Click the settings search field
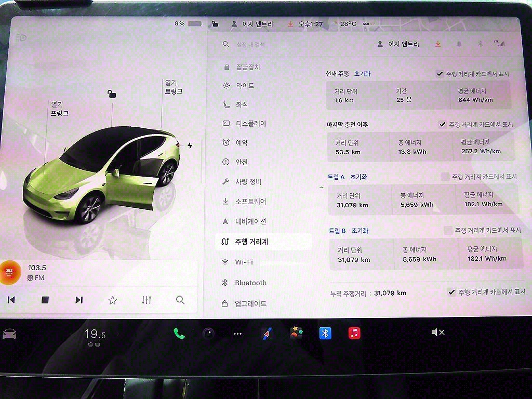 coord(270,45)
